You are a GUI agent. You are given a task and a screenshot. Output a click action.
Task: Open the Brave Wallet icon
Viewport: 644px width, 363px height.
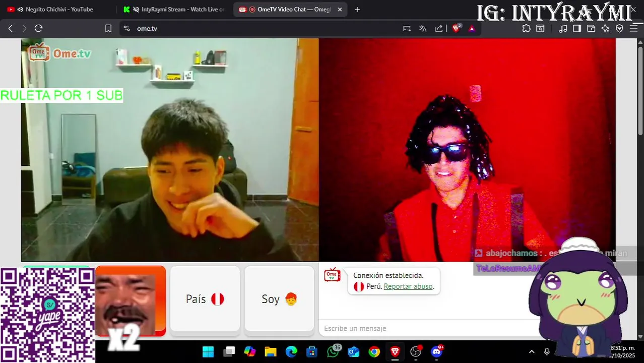[591, 28]
